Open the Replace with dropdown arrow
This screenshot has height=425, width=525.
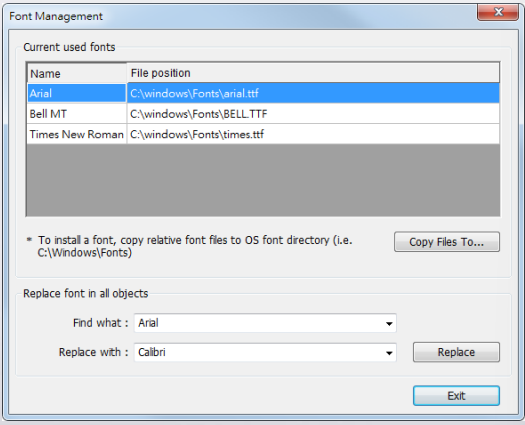389,353
